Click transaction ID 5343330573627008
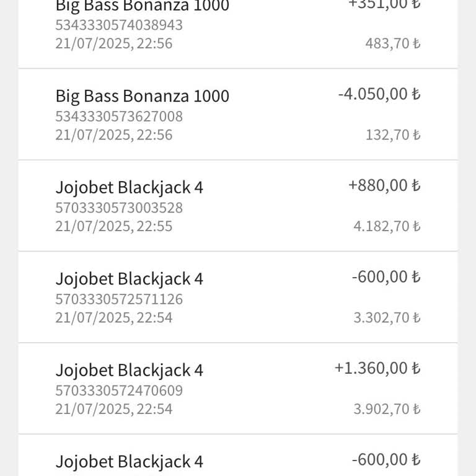 click(x=119, y=117)
